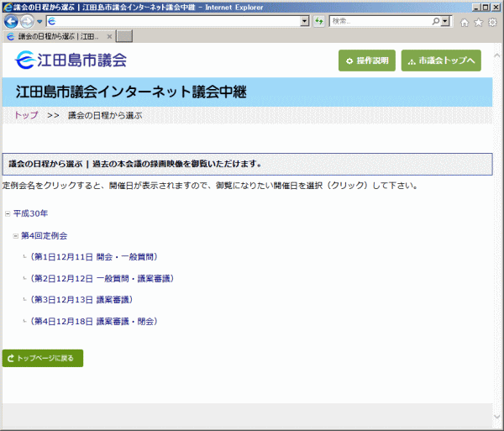Collapse the 平成30年 tree node
Screen dimensions: 504x431
tap(8, 213)
